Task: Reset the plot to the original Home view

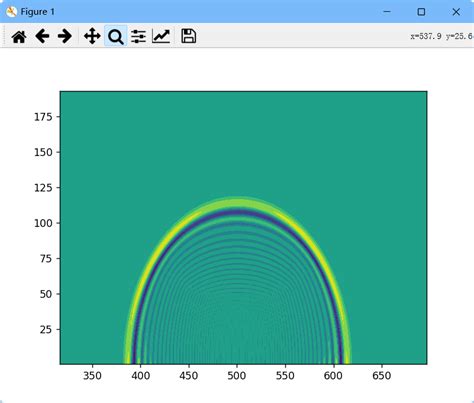Action: click(x=19, y=36)
